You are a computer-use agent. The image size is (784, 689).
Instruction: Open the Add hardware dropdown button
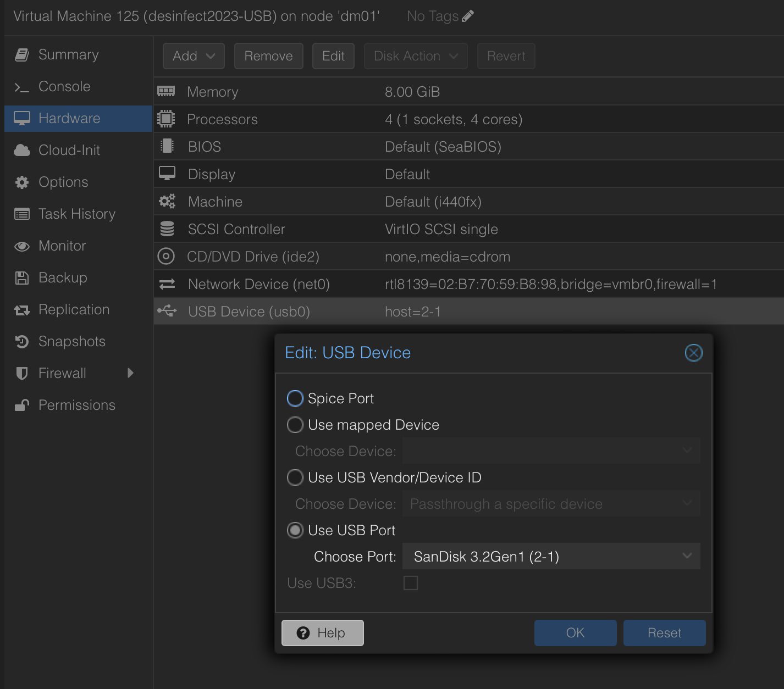pos(194,56)
